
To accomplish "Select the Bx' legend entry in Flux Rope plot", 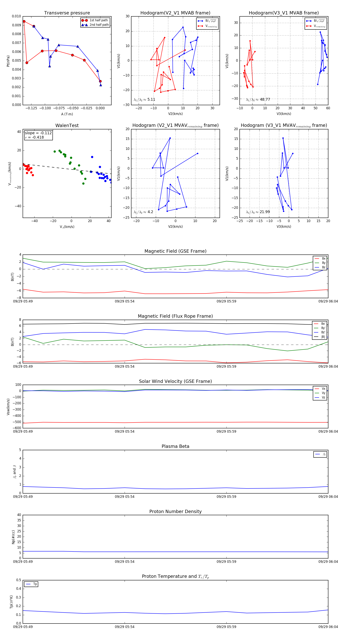I will click(320, 324).
